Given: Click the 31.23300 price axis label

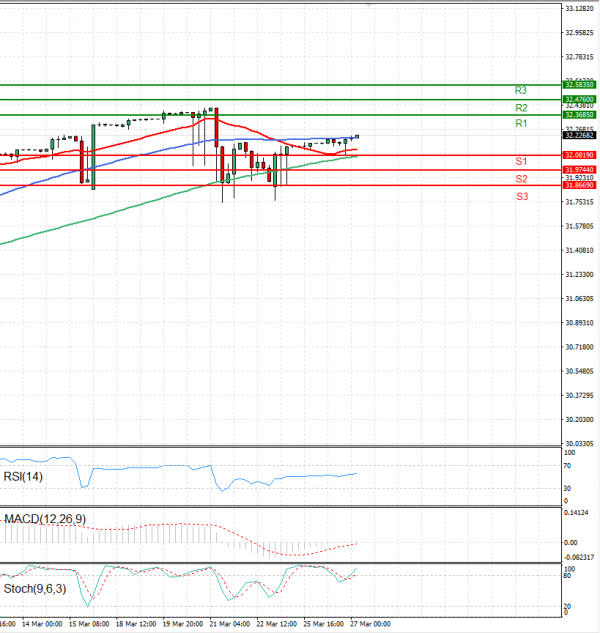Looking at the screenshot, I should 579,275.
